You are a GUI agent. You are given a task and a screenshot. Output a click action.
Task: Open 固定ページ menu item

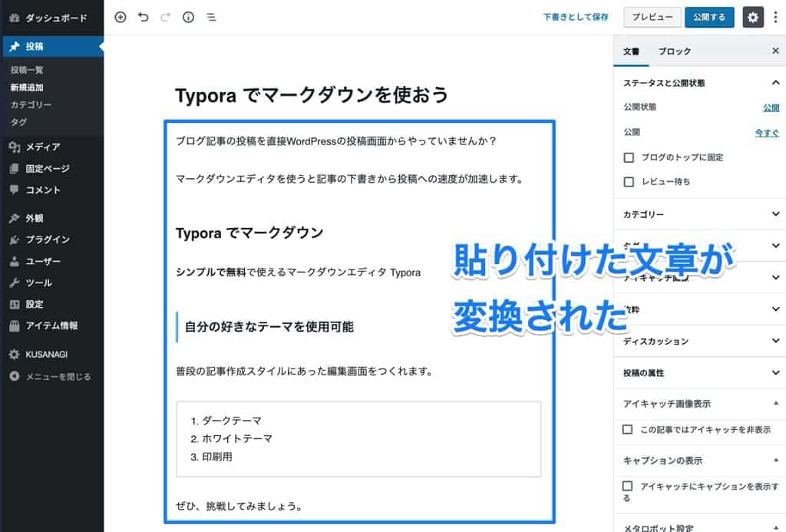tap(51, 168)
